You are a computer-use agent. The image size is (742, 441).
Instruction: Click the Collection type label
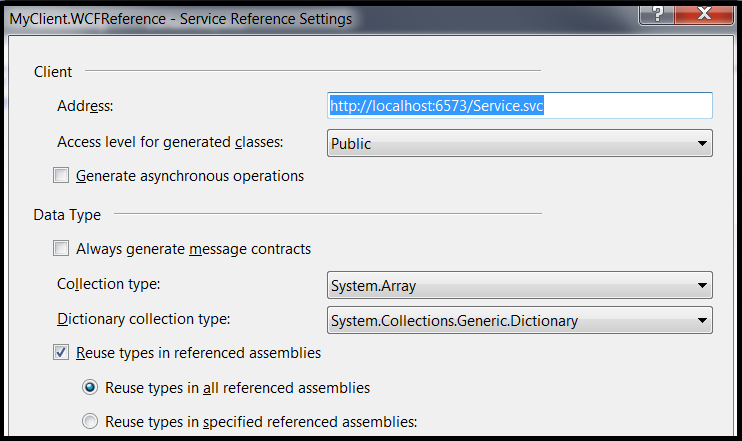pos(109,284)
